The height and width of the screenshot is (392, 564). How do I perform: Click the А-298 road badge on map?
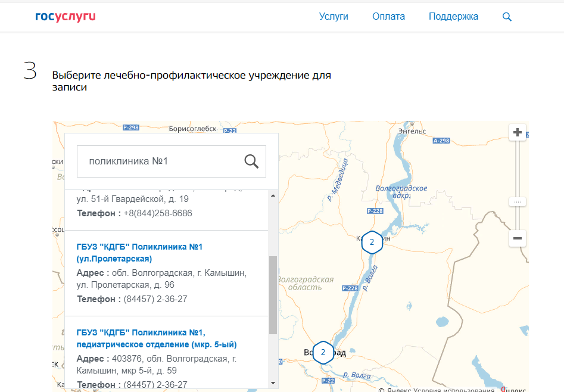tap(441, 141)
